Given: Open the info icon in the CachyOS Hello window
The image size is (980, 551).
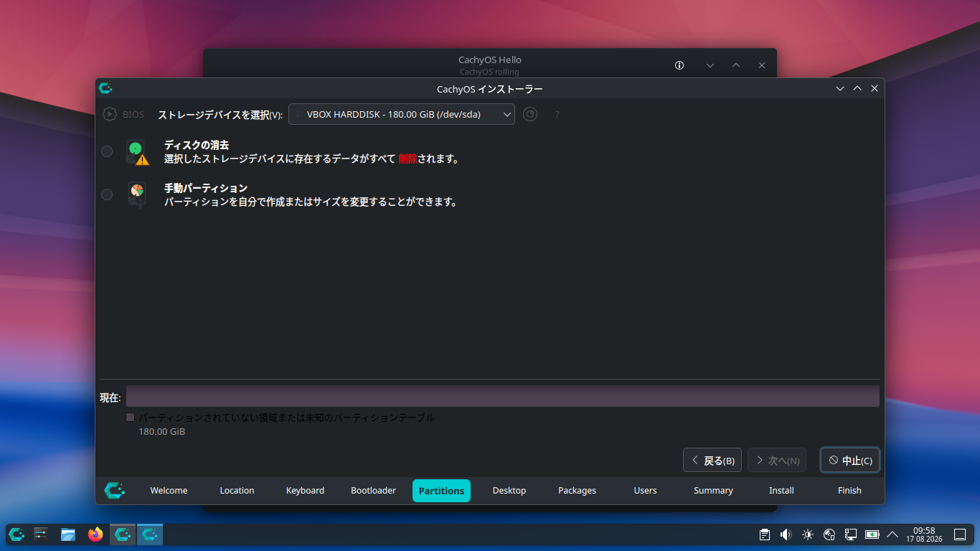Looking at the screenshot, I should (x=679, y=65).
